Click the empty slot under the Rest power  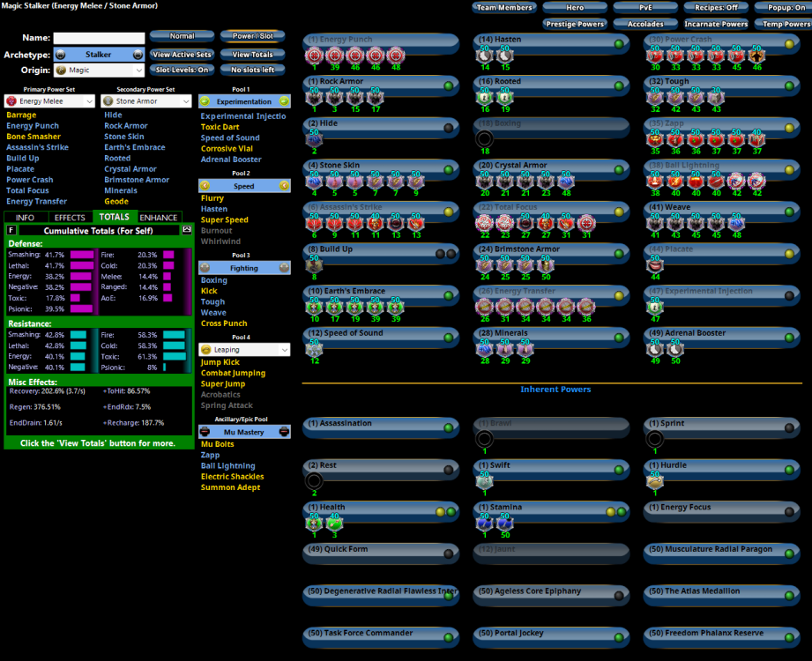click(x=314, y=481)
